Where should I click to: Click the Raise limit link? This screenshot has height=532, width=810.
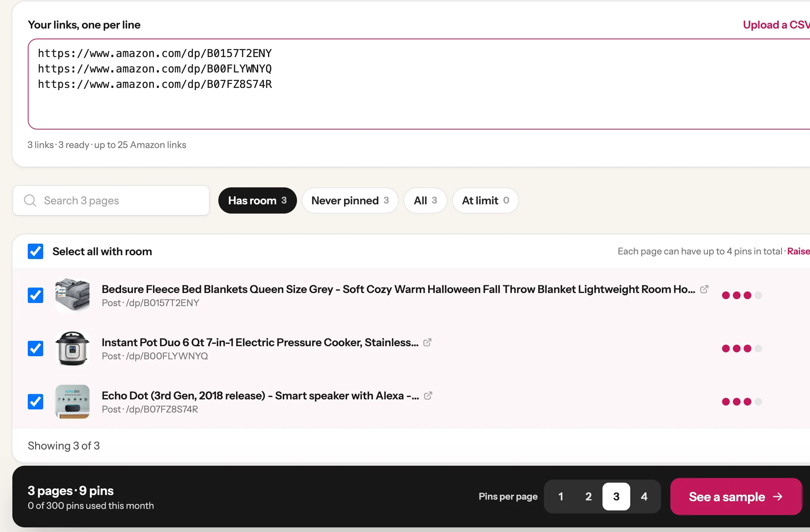[798, 251]
